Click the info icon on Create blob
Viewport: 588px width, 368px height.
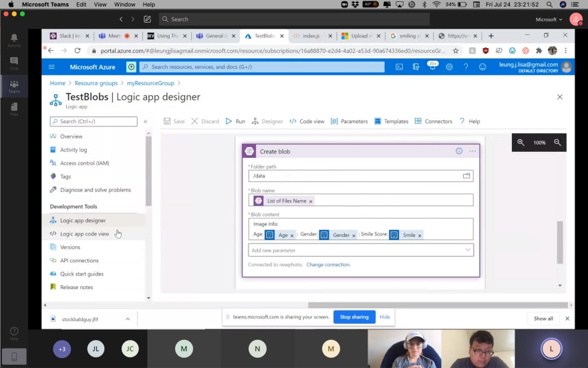click(459, 151)
